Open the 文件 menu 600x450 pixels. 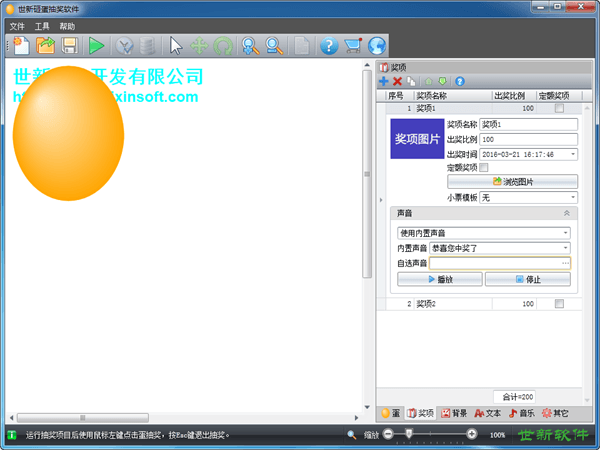(17, 26)
